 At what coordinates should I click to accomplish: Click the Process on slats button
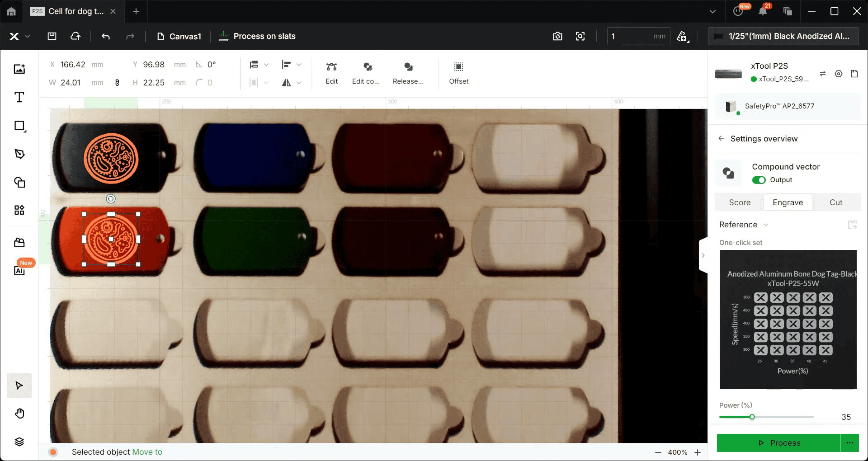pos(257,36)
